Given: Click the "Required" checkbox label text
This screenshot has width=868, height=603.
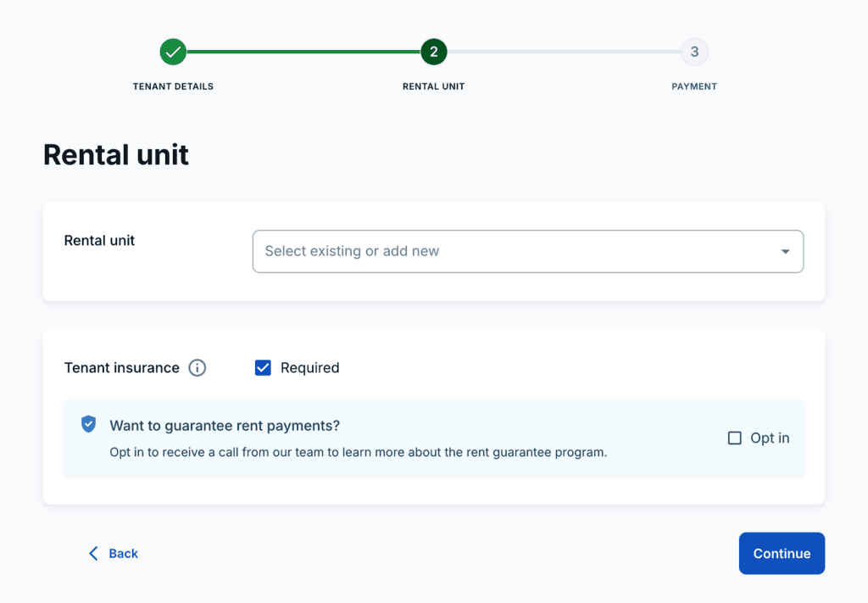Looking at the screenshot, I should pyautogui.click(x=309, y=368).
